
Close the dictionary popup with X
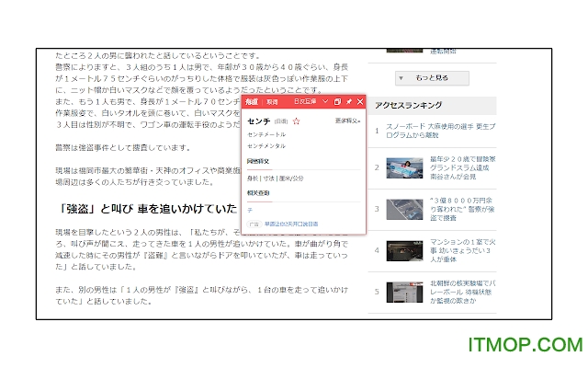pyautogui.click(x=360, y=101)
